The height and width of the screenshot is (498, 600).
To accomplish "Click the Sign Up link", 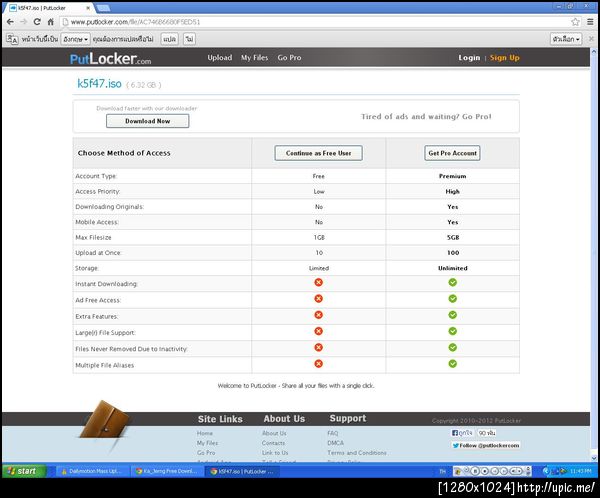I will [x=505, y=58].
